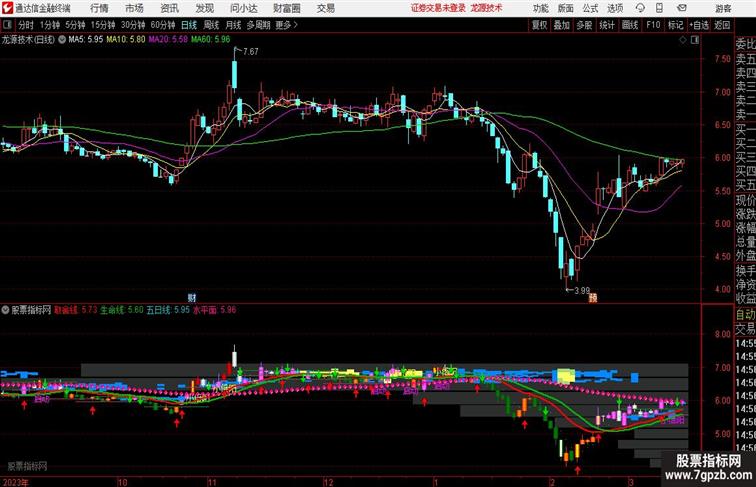Click the 画线 drawing tool button
The height and width of the screenshot is (487, 756).
(630, 25)
